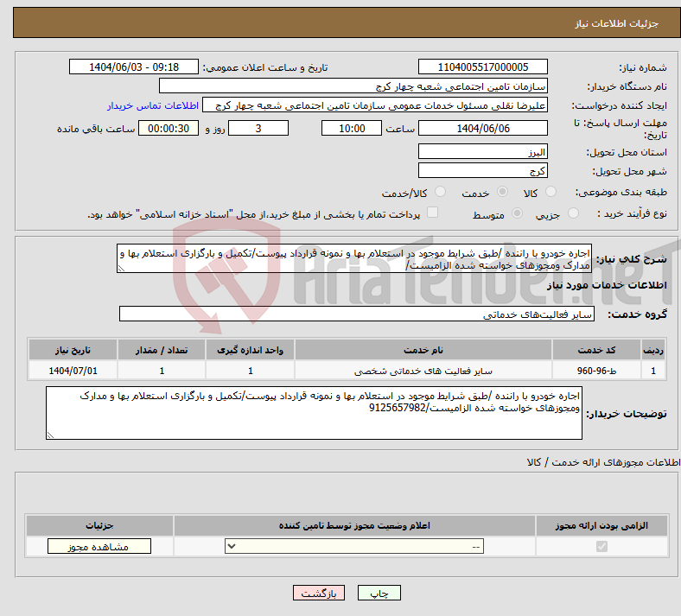
Task: Click the announcement date field 1404/06/03 - 09:18
Action: (x=134, y=67)
